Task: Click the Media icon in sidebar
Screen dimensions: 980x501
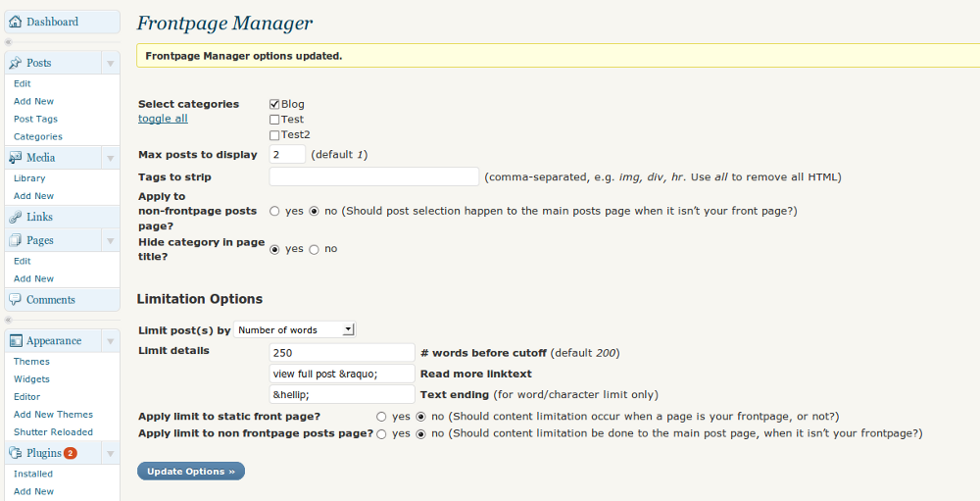Action: coord(16,158)
